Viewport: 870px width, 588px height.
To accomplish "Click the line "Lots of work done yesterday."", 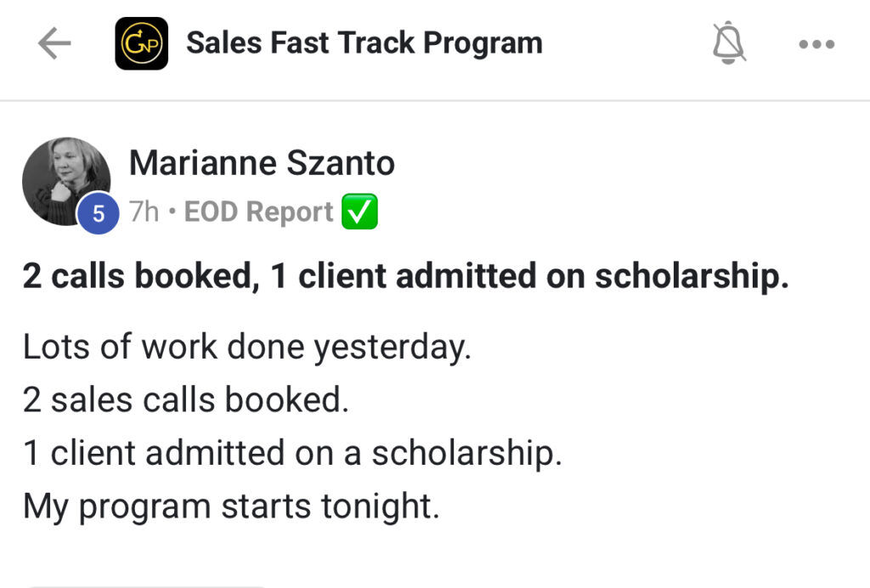I will [246, 348].
